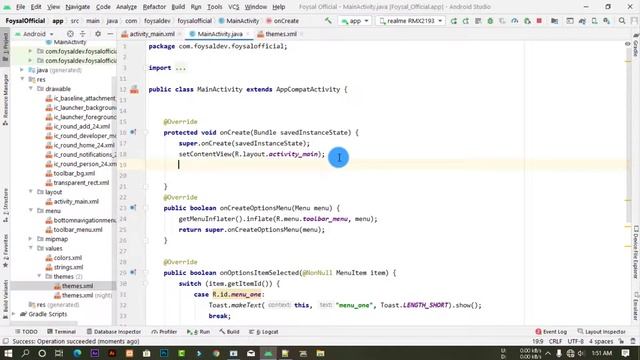The image size is (640, 360).
Task: Click the Run app rerun icon
Action: (453, 21)
